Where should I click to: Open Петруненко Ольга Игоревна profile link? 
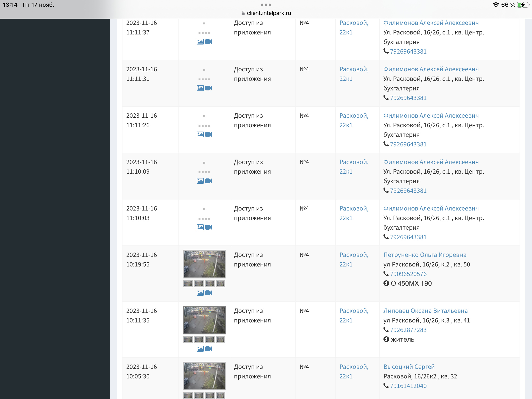click(x=425, y=255)
